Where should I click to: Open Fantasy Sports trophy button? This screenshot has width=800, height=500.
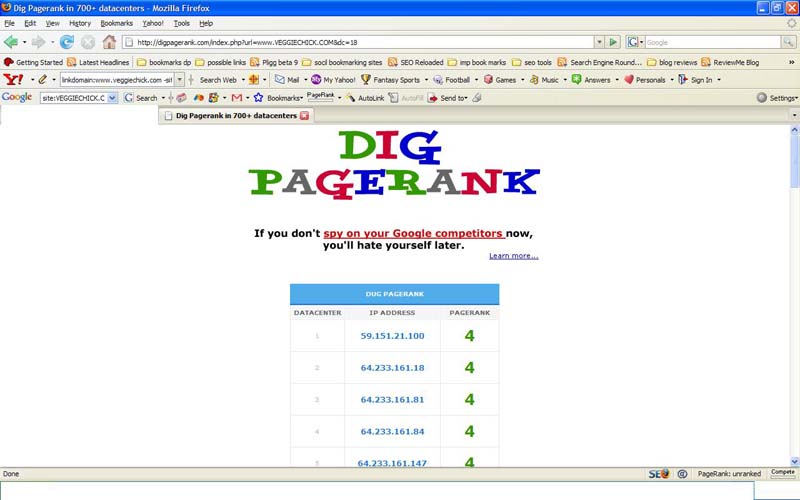point(390,80)
